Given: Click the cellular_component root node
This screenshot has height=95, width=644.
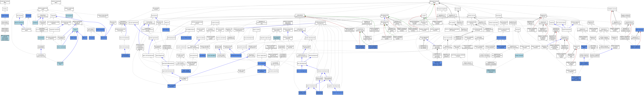Looking at the screenshot, I should [56, 2].
